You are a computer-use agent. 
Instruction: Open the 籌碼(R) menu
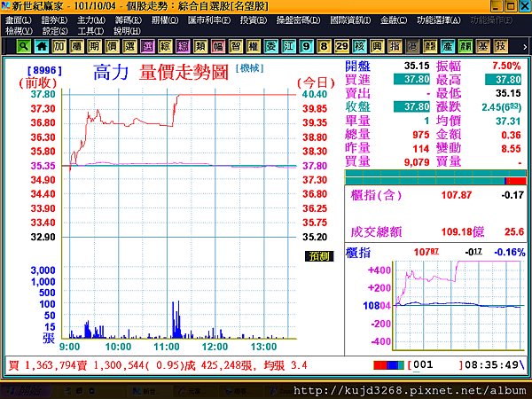coord(129,20)
